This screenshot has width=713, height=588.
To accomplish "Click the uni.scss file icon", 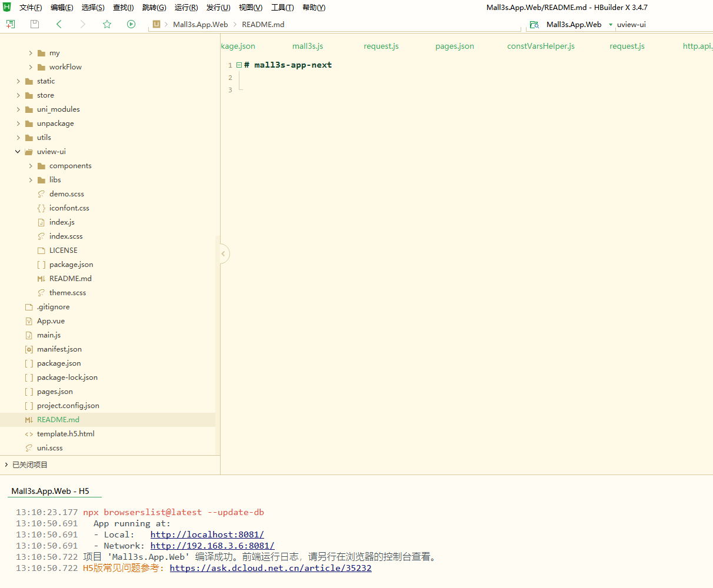I will click(29, 448).
